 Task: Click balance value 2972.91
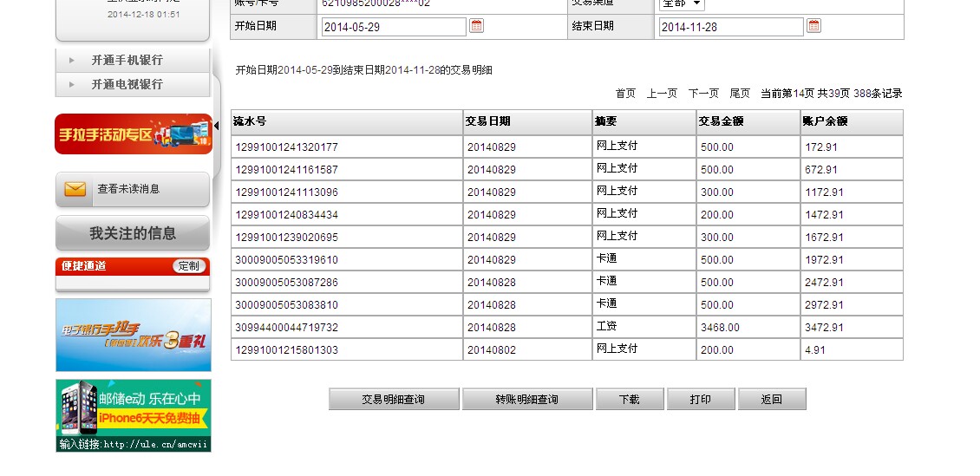tap(825, 305)
